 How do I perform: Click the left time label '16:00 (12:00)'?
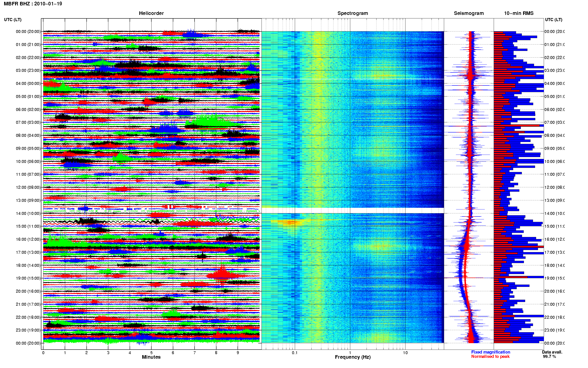tap(28, 239)
